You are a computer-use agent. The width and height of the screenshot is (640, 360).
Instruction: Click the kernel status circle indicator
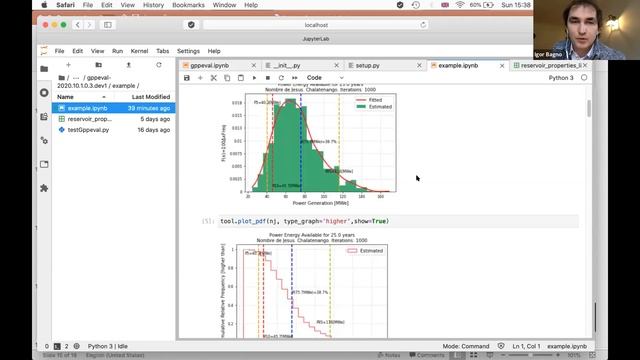click(584, 78)
